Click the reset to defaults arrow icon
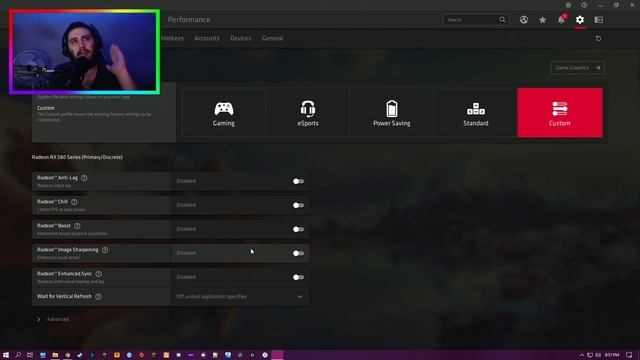Screen dimensions: 640x360 point(598,38)
